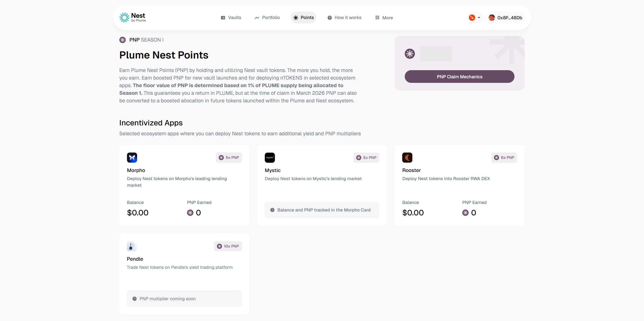Viewport: 644px width, 321px height.
Task: Click the Rooster app icon
Action: click(x=407, y=158)
